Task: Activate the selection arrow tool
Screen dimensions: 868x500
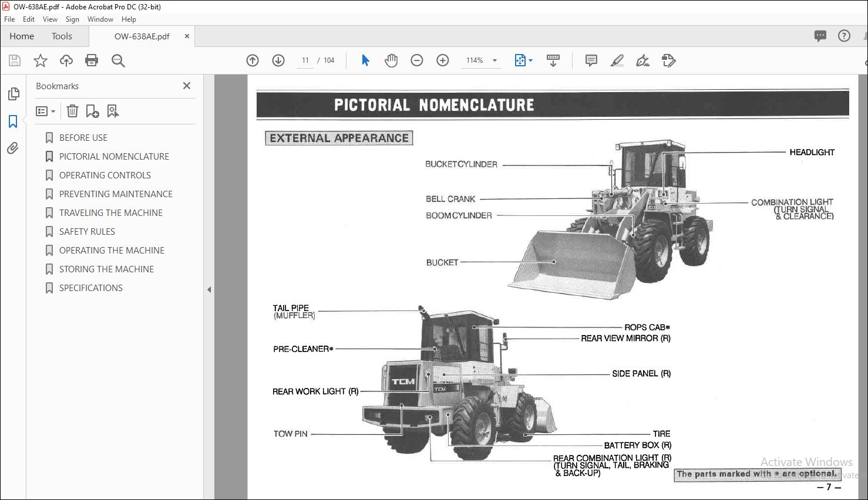Action: coord(365,60)
